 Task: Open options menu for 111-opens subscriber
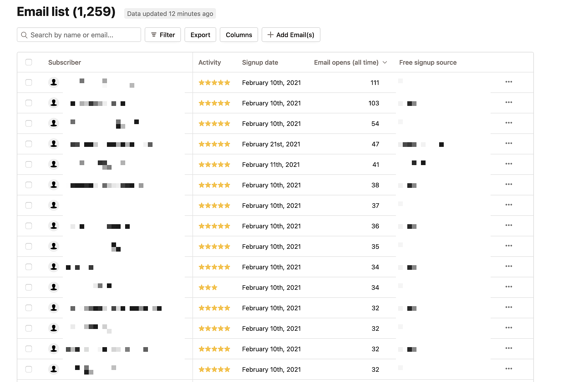508,82
